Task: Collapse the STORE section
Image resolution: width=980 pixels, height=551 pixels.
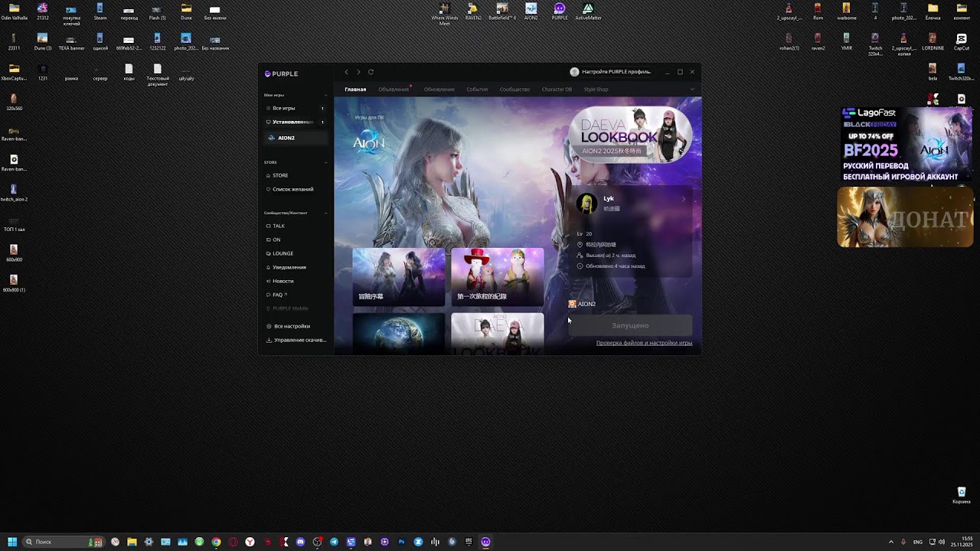Action: click(326, 162)
